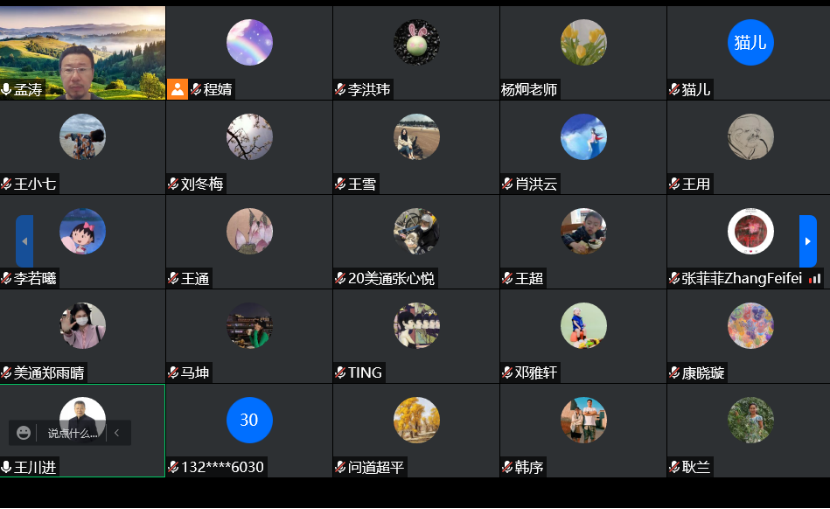Click the 问道超平 name label
Screen dimensions: 830x509
(376, 467)
